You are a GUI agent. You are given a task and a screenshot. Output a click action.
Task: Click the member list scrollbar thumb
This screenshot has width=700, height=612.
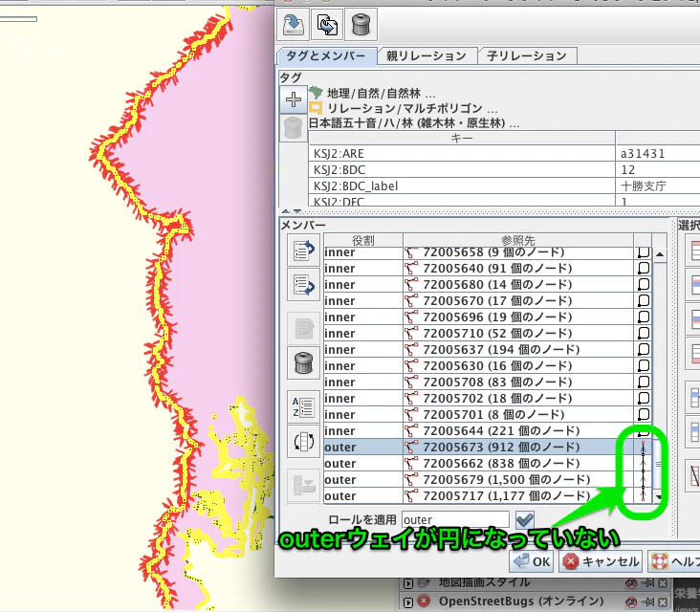pyautogui.click(x=660, y=465)
